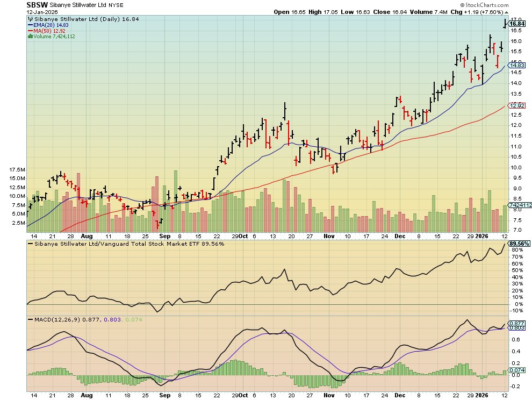Click the StockCharts.com copyright text
The image size is (532, 400).
coord(484,5)
